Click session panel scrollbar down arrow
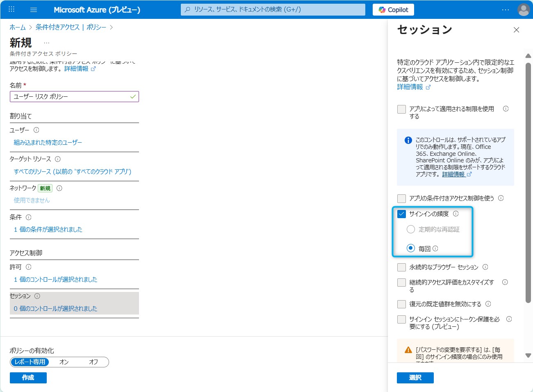 click(528, 356)
